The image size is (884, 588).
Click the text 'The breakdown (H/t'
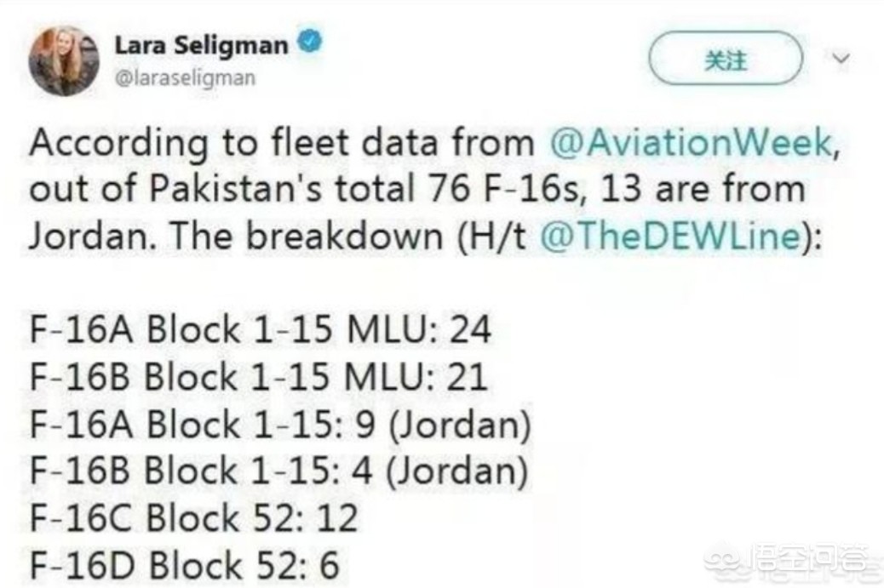347,236
